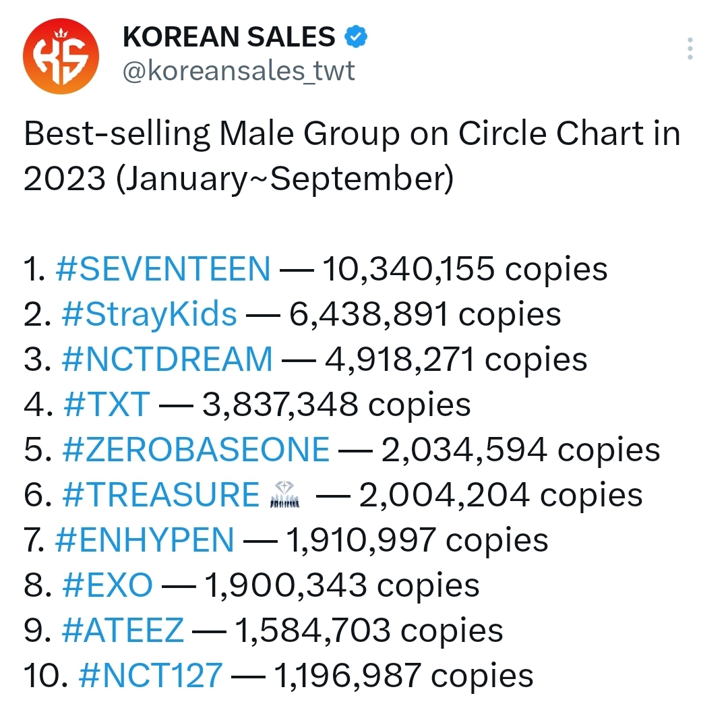Click the blue verified badge
This screenshot has width=728, height=704.
(x=356, y=36)
